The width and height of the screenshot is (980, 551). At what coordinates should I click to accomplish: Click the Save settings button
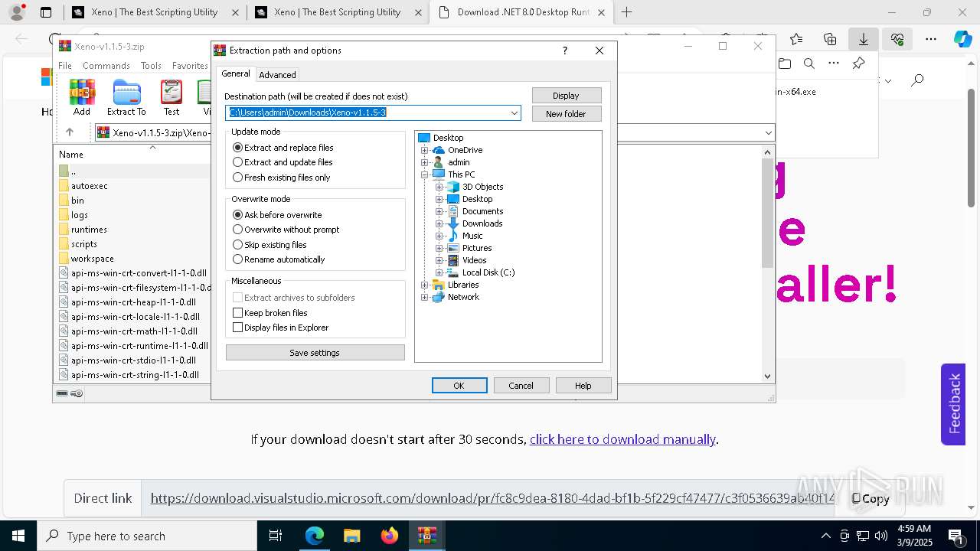click(315, 353)
